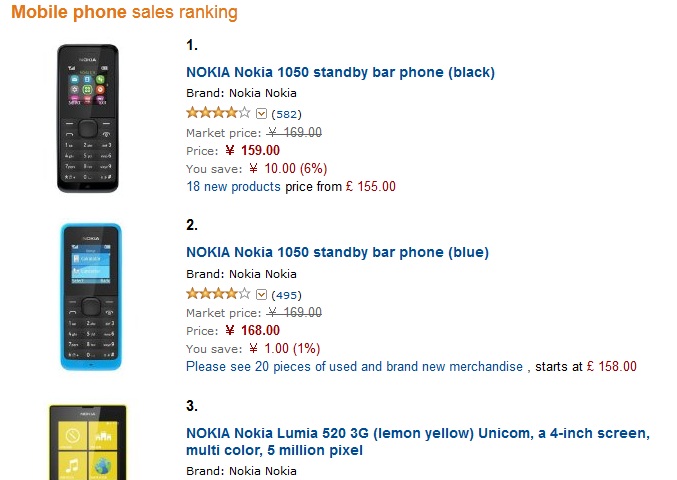See 20 pieces of used and new merchandise
Image resolution: width=677 pixels, height=480 pixels.
pyautogui.click(x=354, y=366)
